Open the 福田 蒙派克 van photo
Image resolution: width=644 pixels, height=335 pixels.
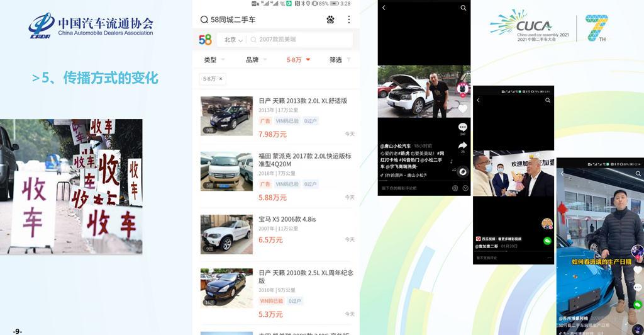point(226,171)
